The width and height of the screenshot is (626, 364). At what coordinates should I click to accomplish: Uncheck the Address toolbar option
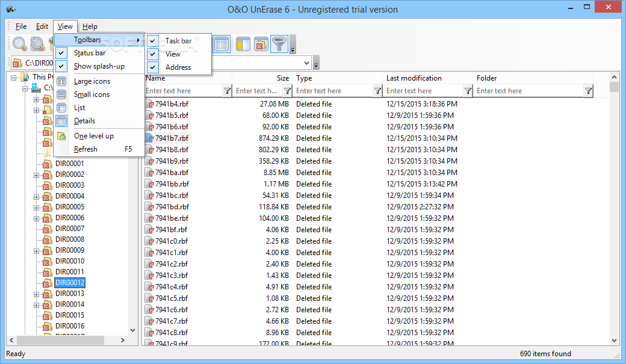click(152, 67)
